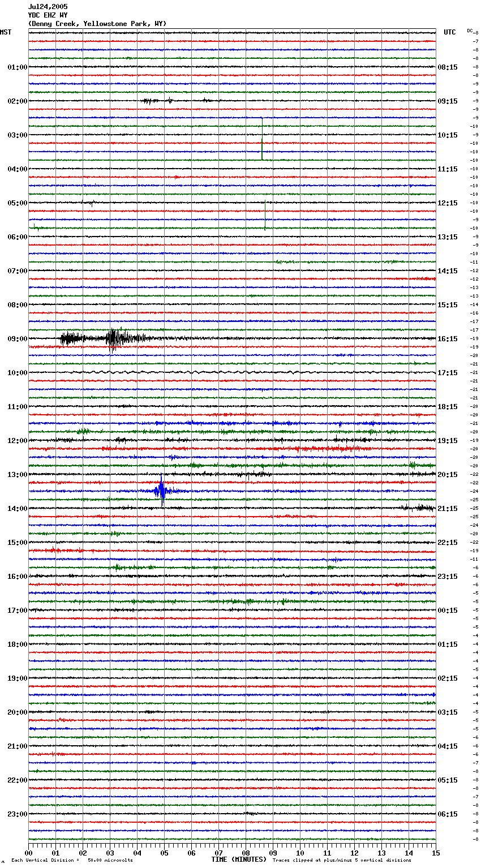This screenshot has width=481, height=868.
Task: Select the 05:00 MST hour label
Action: click(17, 203)
